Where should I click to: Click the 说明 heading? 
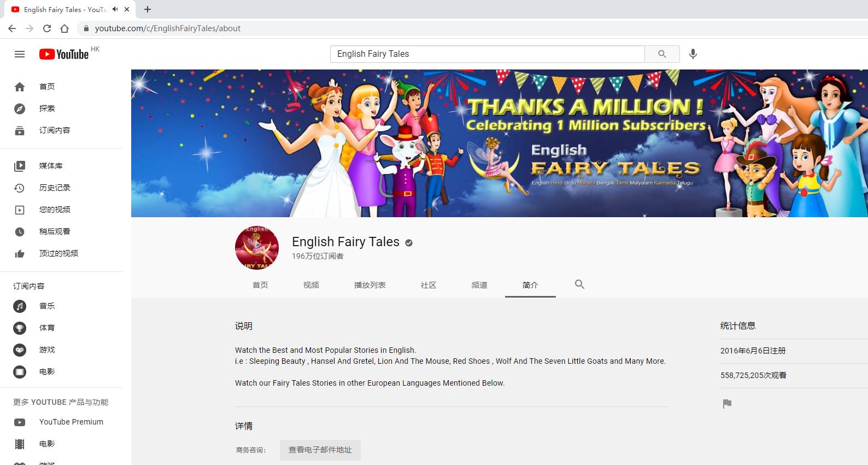pyautogui.click(x=244, y=326)
